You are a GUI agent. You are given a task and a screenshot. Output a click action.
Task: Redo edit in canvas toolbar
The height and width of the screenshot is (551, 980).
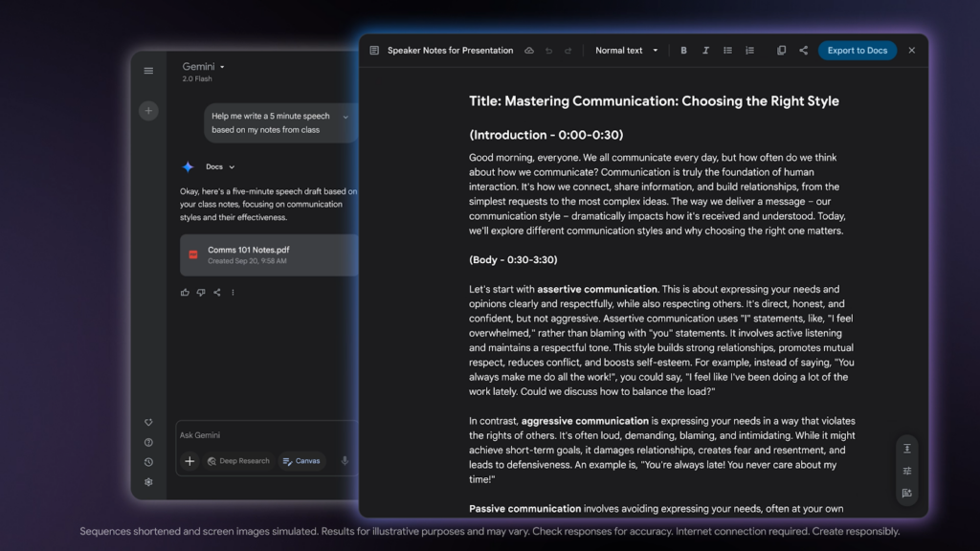568,51
